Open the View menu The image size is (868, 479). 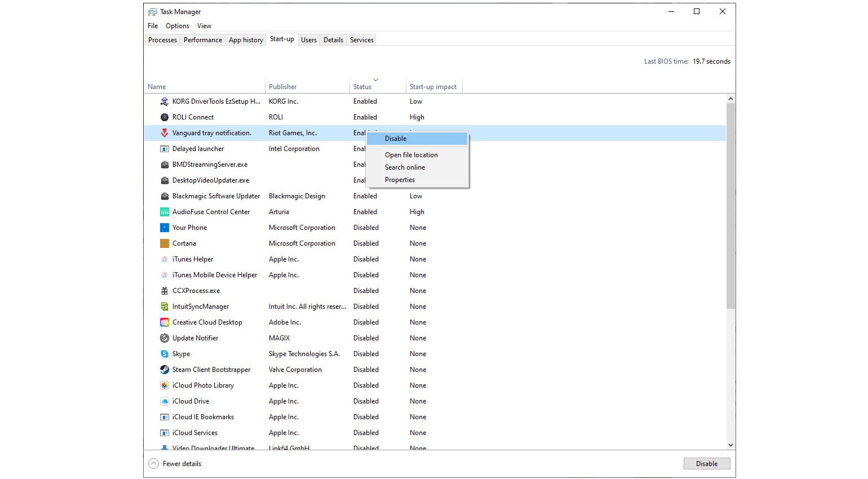point(204,26)
